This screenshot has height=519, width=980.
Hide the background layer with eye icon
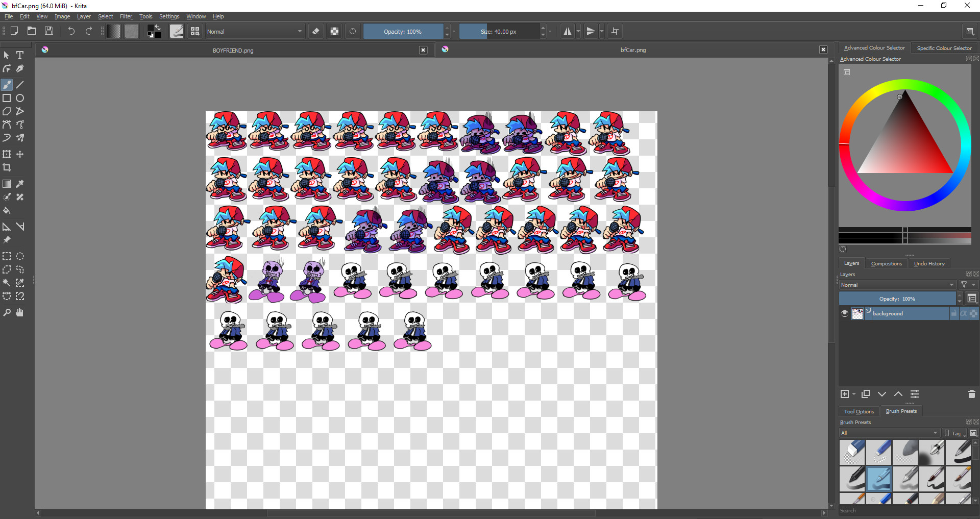point(845,313)
